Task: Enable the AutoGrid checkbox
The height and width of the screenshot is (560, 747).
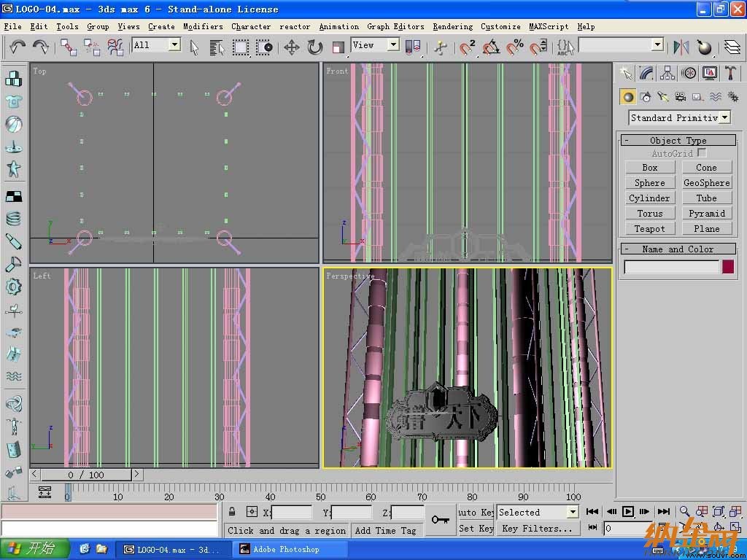Action: [701, 153]
